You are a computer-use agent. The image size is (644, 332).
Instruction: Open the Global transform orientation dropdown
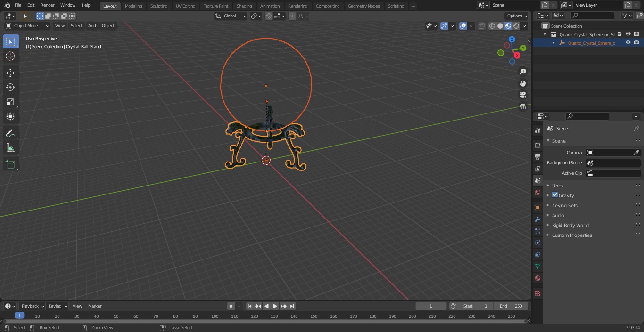pyautogui.click(x=231, y=16)
